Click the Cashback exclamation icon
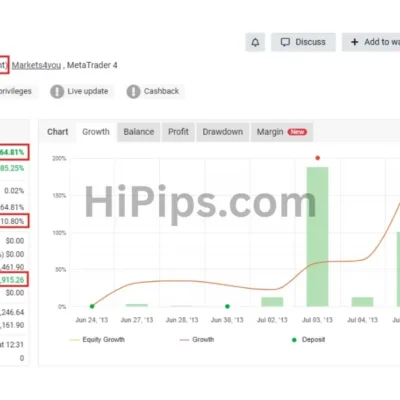The width and height of the screenshot is (400, 400). [x=133, y=91]
